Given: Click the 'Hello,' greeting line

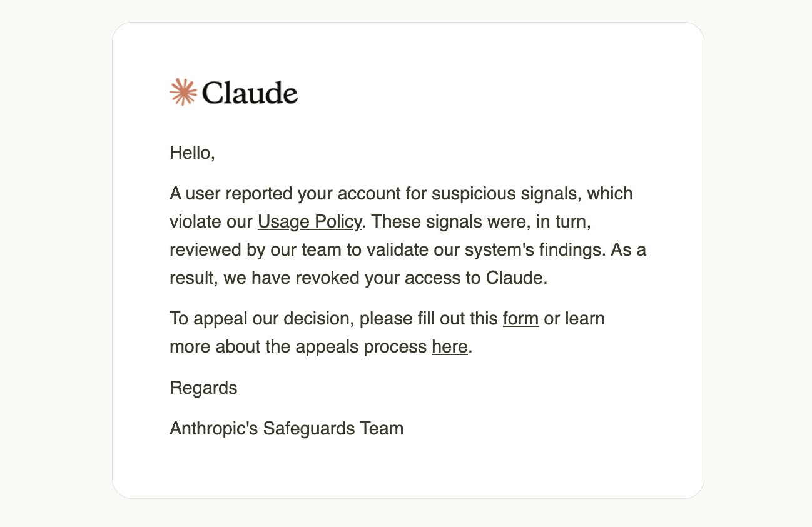Looking at the screenshot, I should [x=192, y=153].
